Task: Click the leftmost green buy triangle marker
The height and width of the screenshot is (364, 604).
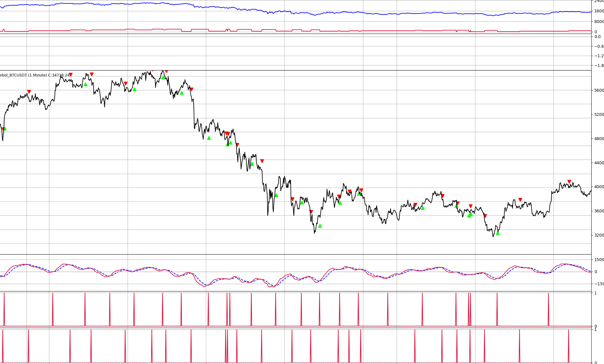Action: (5, 128)
